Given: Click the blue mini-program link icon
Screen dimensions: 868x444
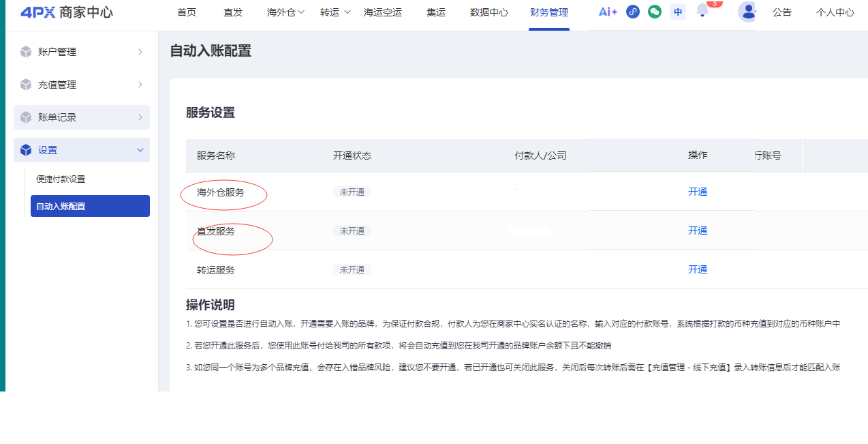Looking at the screenshot, I should tap(633, 12).
